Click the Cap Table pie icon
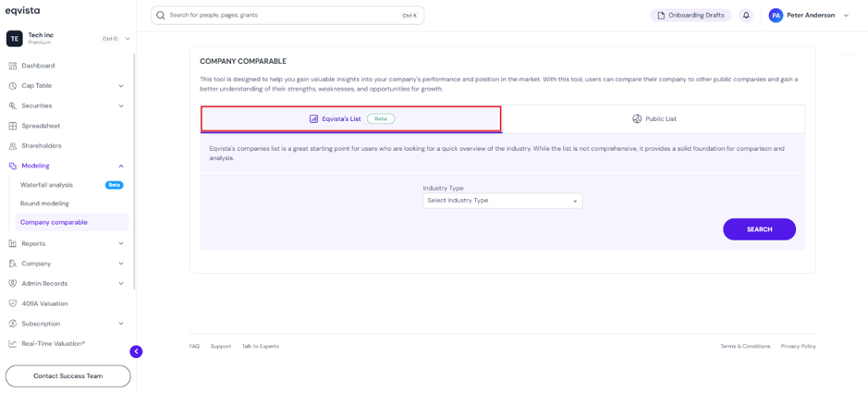The width and height of the screenshot is (868, 394). [x=13, y=86]
